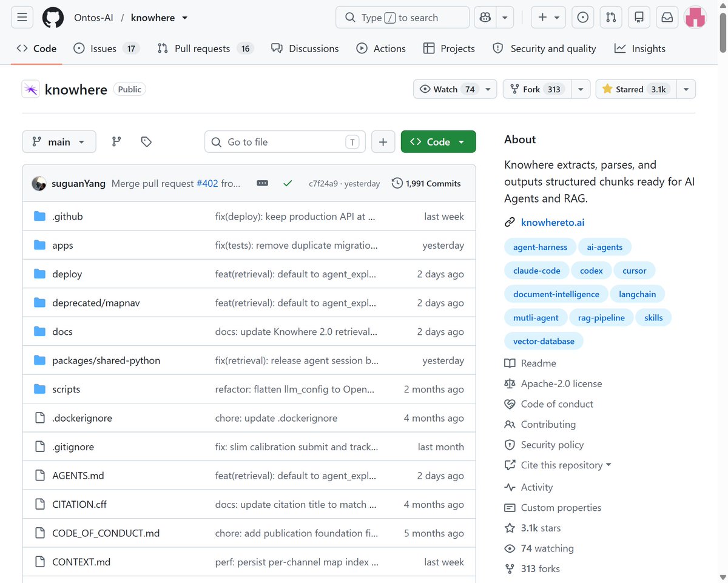Toggle Watch for this repository

click(x=455, y=89)
